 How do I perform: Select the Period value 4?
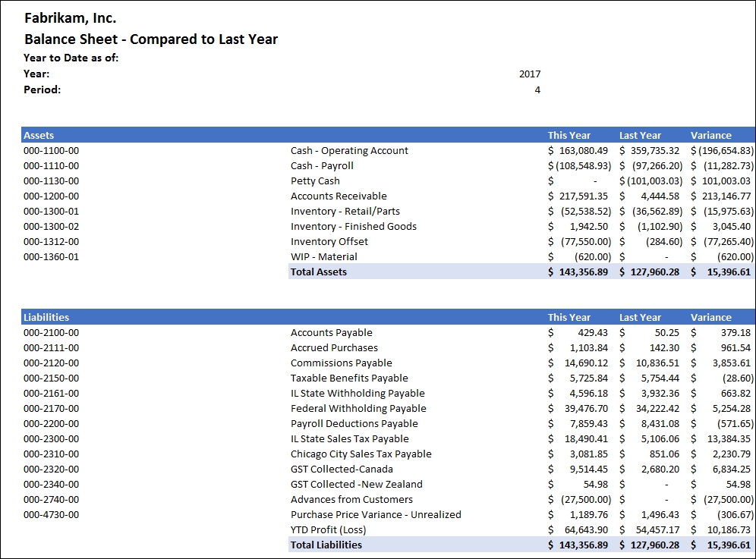(537, 90)
